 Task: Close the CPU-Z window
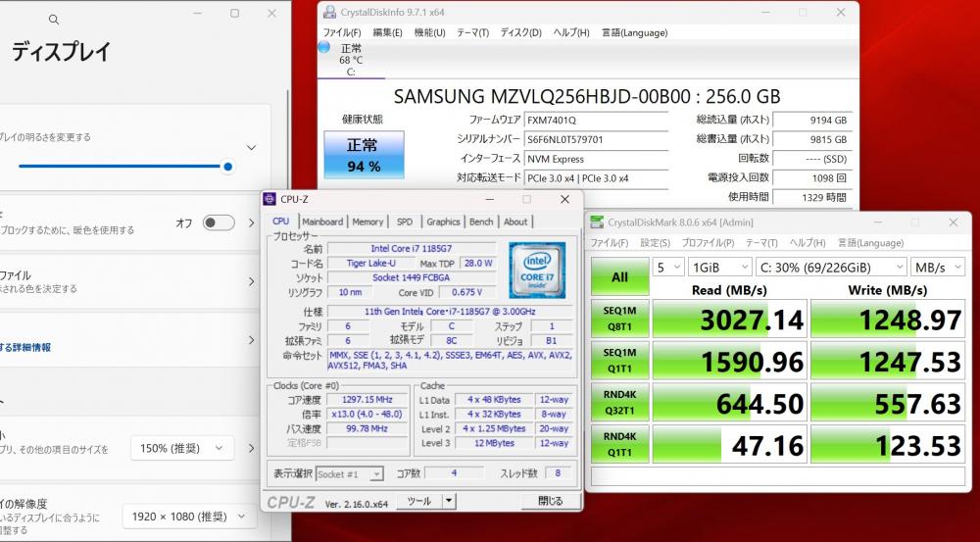(565, 199)
